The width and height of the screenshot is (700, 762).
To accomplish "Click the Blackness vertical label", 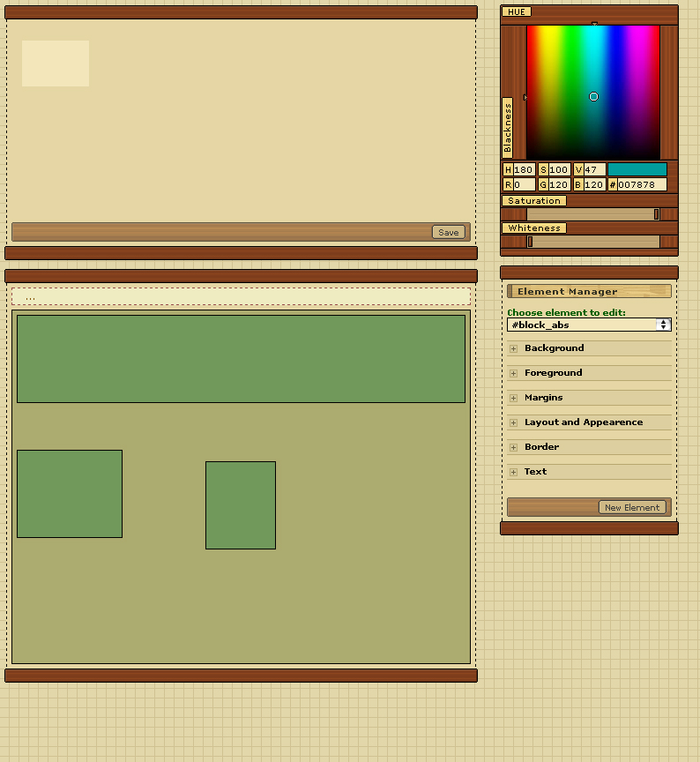I will [x=508, y=128].
